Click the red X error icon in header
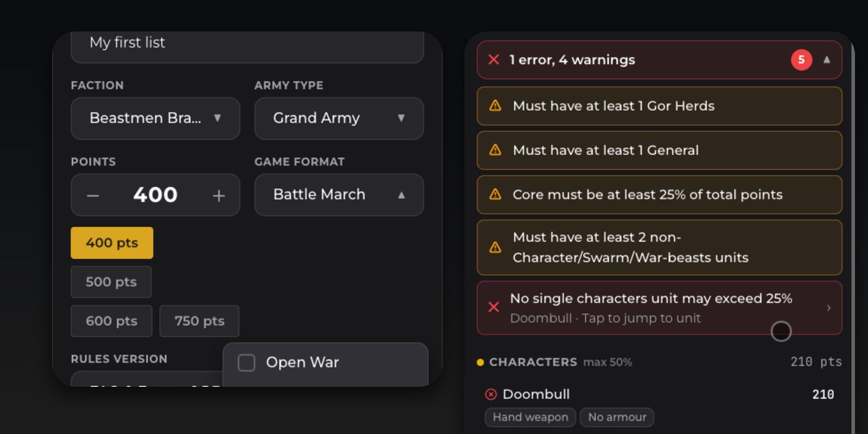This screenshot has height=434, width=868. tap(494, 60)
